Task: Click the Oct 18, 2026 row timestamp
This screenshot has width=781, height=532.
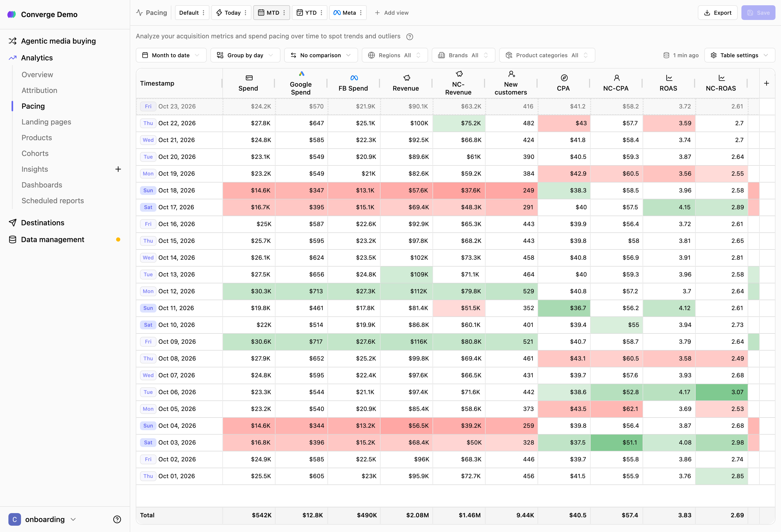Action: (x=176, y=191)
